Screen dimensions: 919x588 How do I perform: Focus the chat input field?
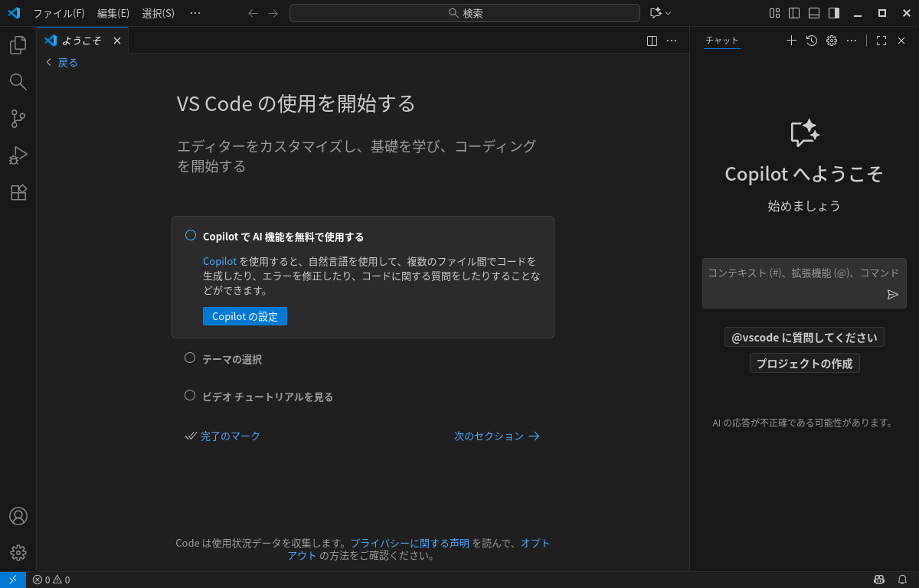(804, 283)
